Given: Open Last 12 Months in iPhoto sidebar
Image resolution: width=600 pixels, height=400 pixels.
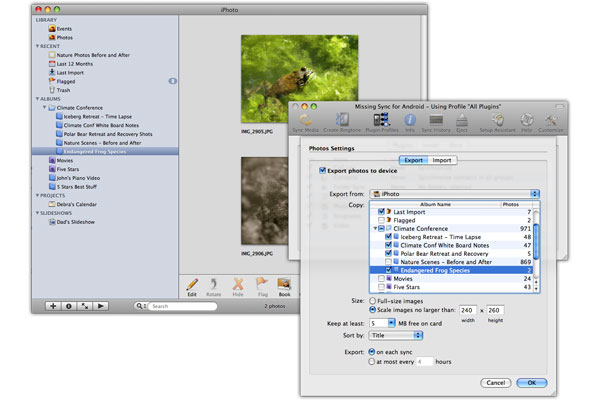Looking at the screenshot, I should pyautogui.click(x=71, y=64).
